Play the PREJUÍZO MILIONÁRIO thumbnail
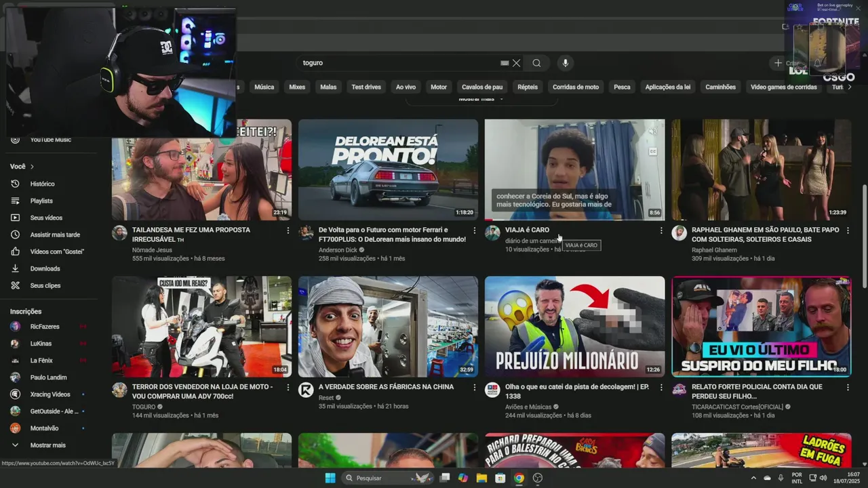Viewport: 868px width, 488px height. [574, 327]
